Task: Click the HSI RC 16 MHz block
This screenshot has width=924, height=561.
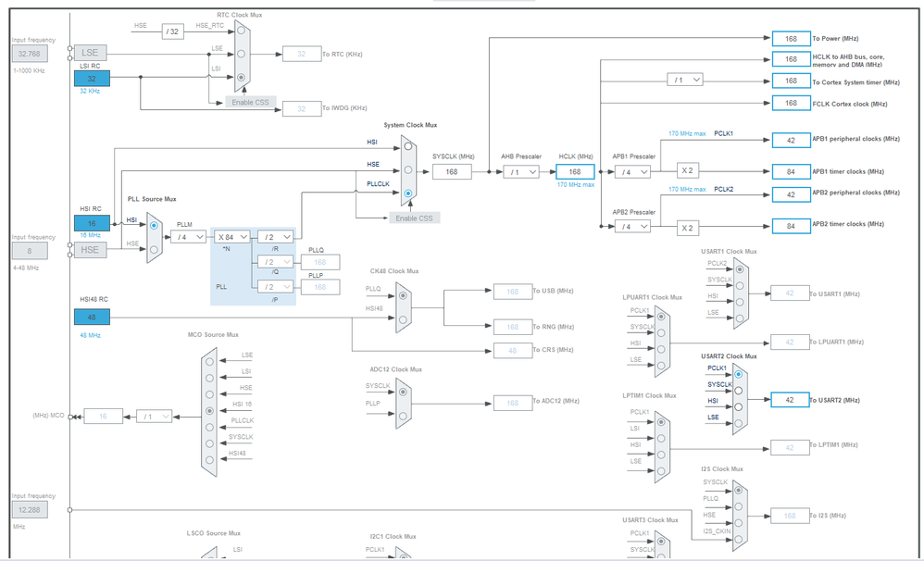Action: [92, 223]
